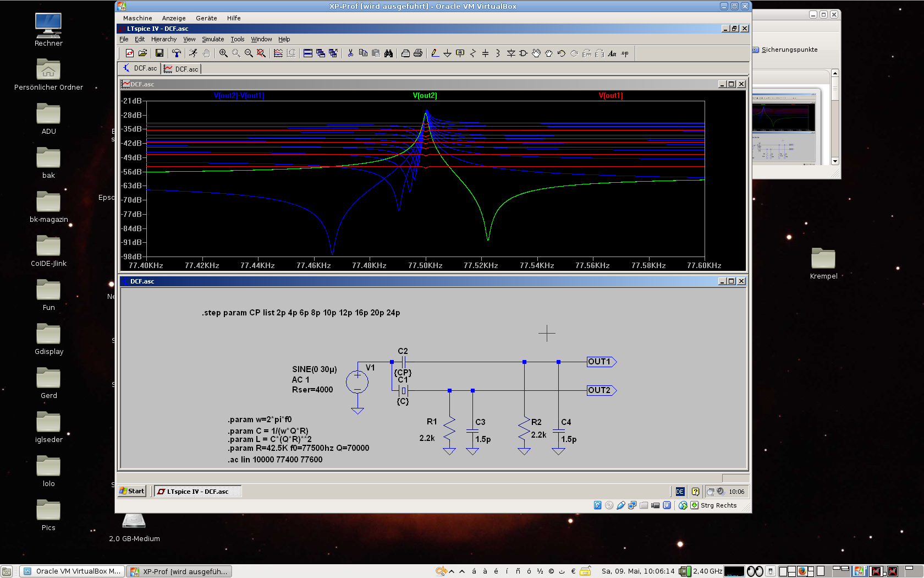Click the Print icon
The width and height of the screenshot is (924, 578).
click(x=418, y=53)
